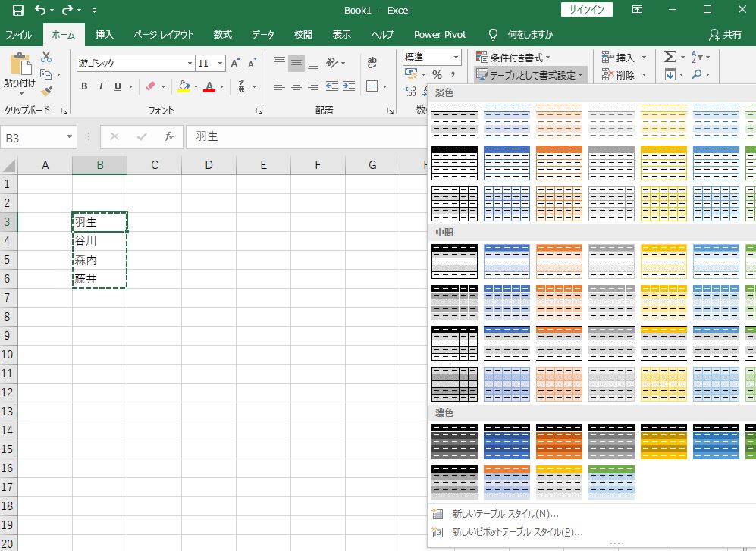The image size is (756, 551).
Task: Expand the Name Box dropdown arrow
Action: [70, 137]
